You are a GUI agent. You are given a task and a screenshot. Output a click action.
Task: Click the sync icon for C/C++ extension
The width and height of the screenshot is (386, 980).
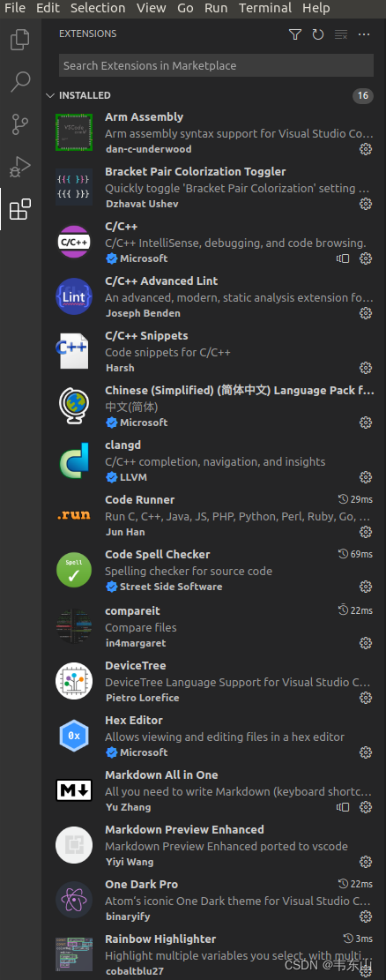click(342, 258)
